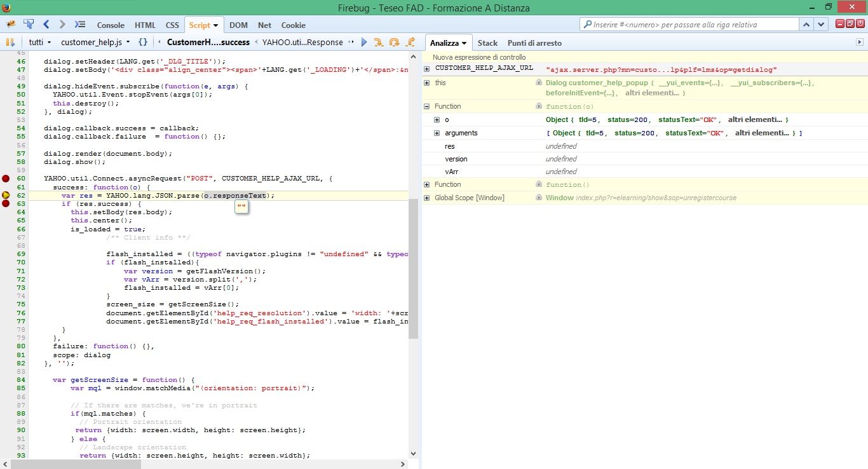868x469 pixels.
Task: Activate the element inspector tool
Action: pyautogui.click(x=29, y=25)
